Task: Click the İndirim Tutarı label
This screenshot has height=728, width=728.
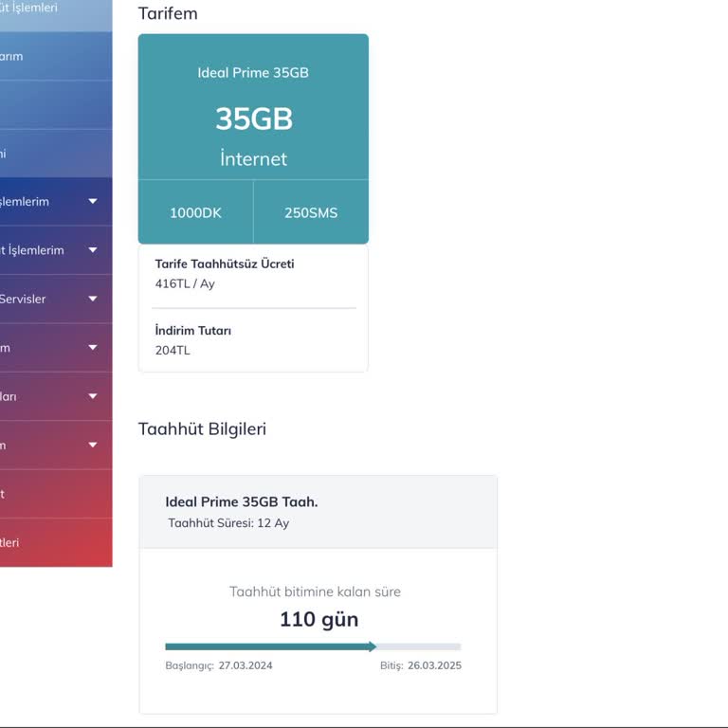Action: (x=193, y=331)
